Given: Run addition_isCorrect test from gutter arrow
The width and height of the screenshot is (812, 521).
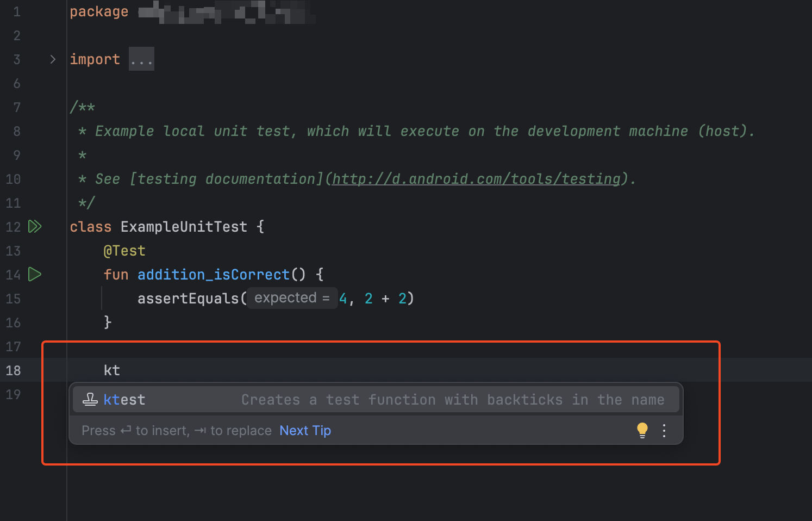Looking at the screenshot, I should click(x=35, y=274).
